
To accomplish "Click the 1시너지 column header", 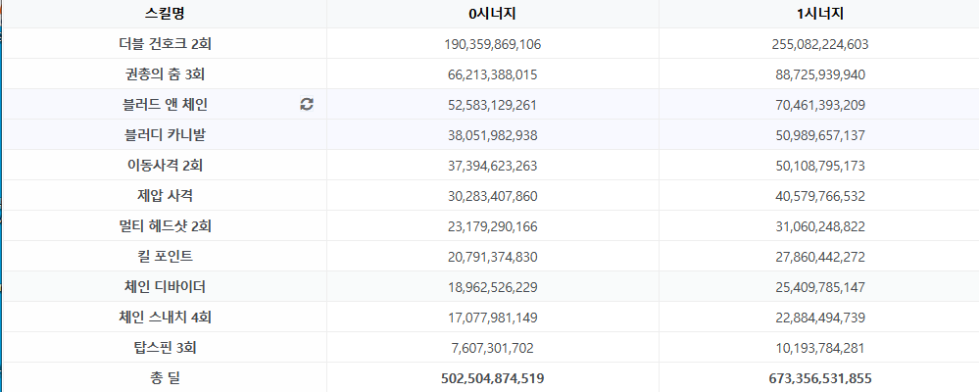I will click(x=820, y=14).
